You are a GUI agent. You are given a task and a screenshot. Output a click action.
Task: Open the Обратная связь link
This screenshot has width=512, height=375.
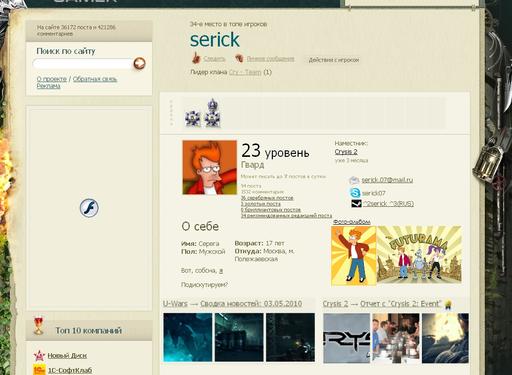click(95, 79)
